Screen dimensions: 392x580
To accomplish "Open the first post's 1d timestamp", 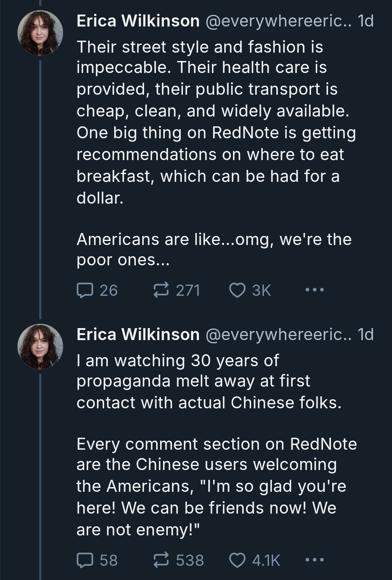I will tap(366, 21).
